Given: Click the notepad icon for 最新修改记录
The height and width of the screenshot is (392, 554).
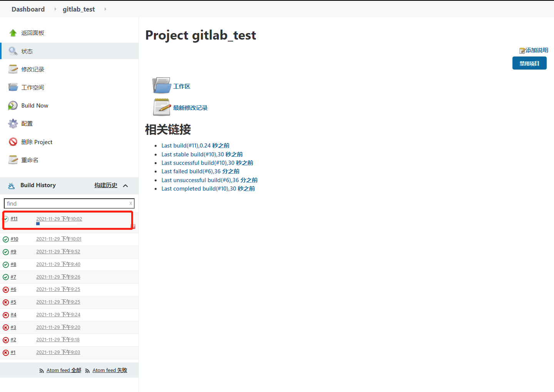Looking at the screenshot, I should (162, 107).
